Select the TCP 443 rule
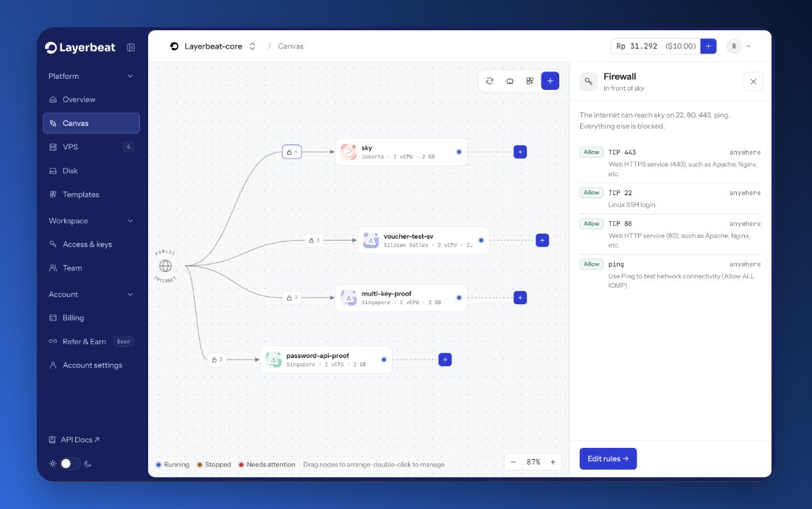The width and height of the screenshot is (812, 509). (x=670, y=163)
